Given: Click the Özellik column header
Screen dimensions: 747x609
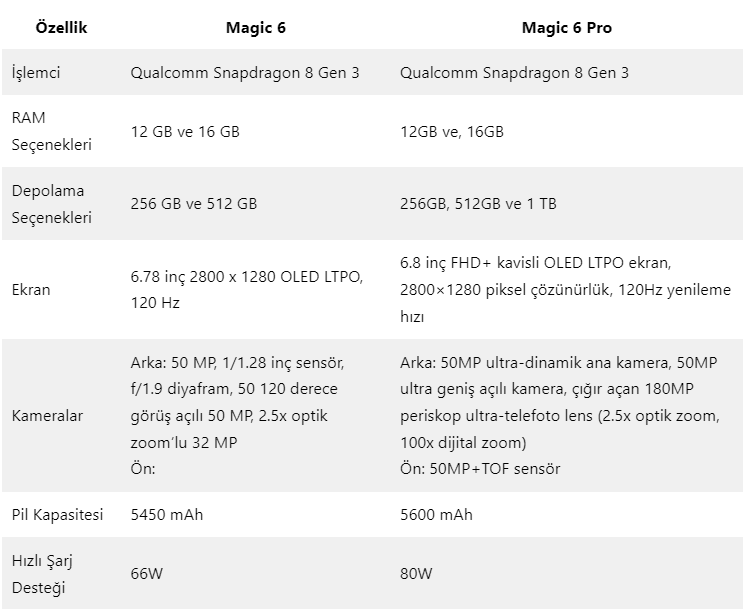Looking at the screenshot, I should pos(61,27).
